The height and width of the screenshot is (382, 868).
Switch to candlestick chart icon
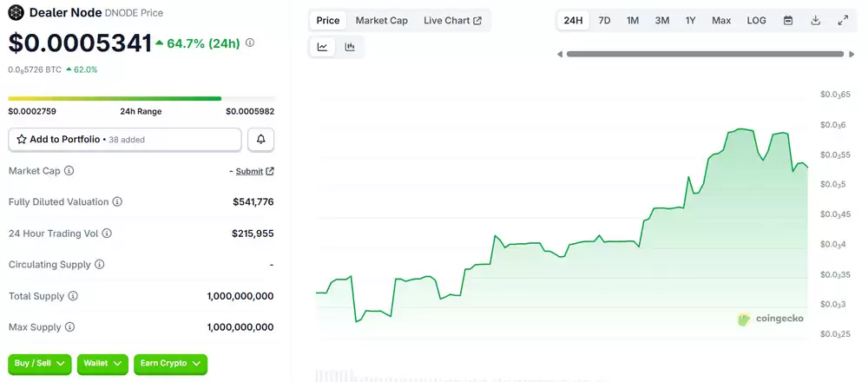[350, 47]
